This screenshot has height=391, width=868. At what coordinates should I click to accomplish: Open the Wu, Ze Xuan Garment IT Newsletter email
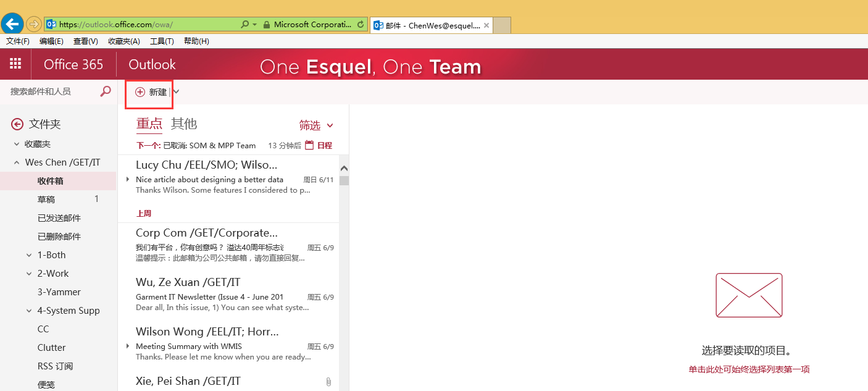pyautogui.click(x=228, y=295)
